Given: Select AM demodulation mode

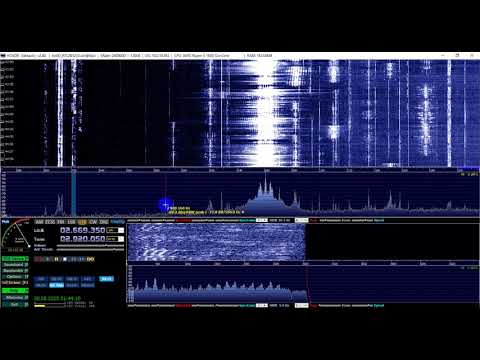Looking at the screenshot, I should click(x=39, y=222).
